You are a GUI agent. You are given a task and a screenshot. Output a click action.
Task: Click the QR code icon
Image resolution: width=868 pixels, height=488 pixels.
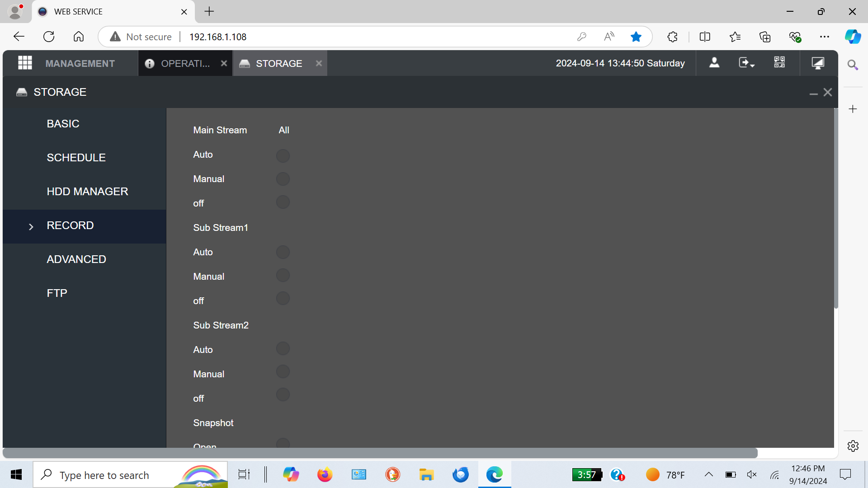click(779, 62)
